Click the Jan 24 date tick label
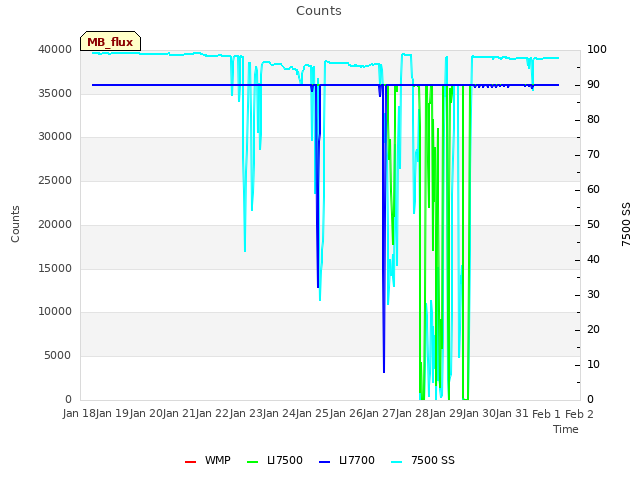Screen dimensions: 640x480 point(279,413)
